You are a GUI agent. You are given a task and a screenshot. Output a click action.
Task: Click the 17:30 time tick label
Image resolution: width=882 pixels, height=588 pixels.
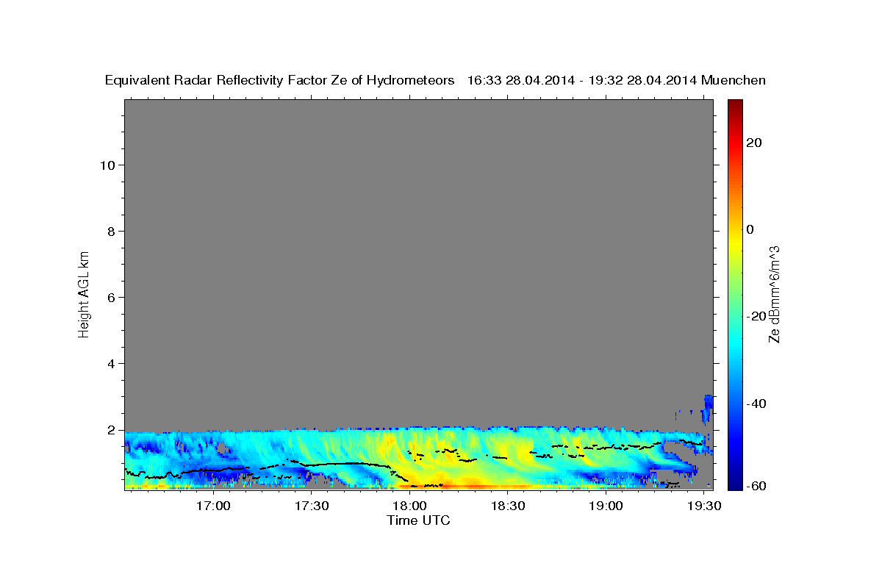(312, 506)
